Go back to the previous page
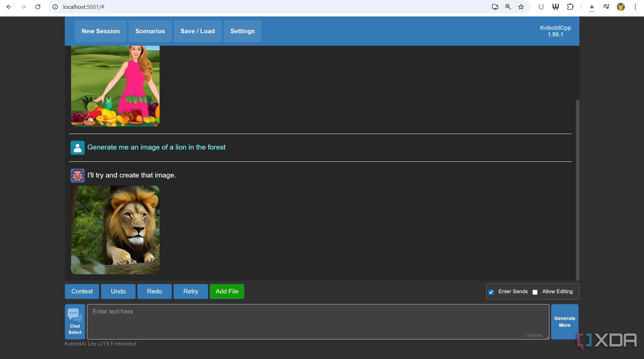This screenshot has height=359, width=644. point(9,7)
